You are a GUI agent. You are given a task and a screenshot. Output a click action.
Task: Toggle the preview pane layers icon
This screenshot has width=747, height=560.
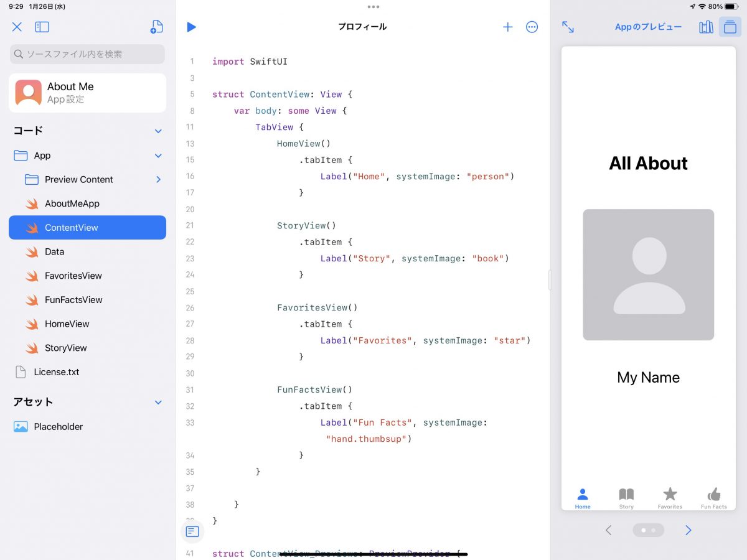(x=730, y=27)
